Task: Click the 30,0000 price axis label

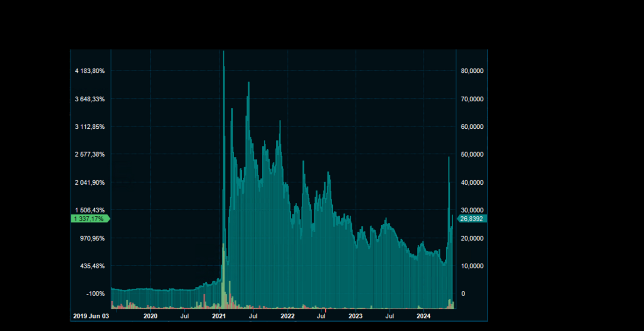Action: tap(472, 210)
